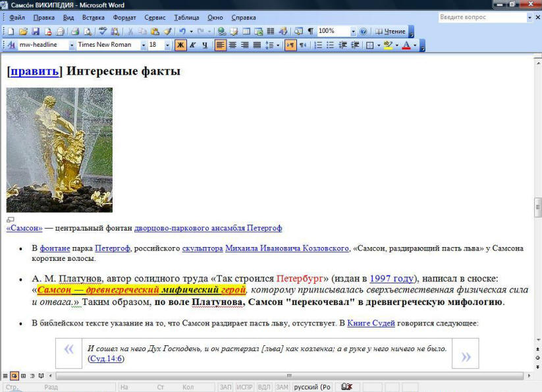Print the document with the printer icon
This screenshot has width=542, height=392.
(75, 32)
